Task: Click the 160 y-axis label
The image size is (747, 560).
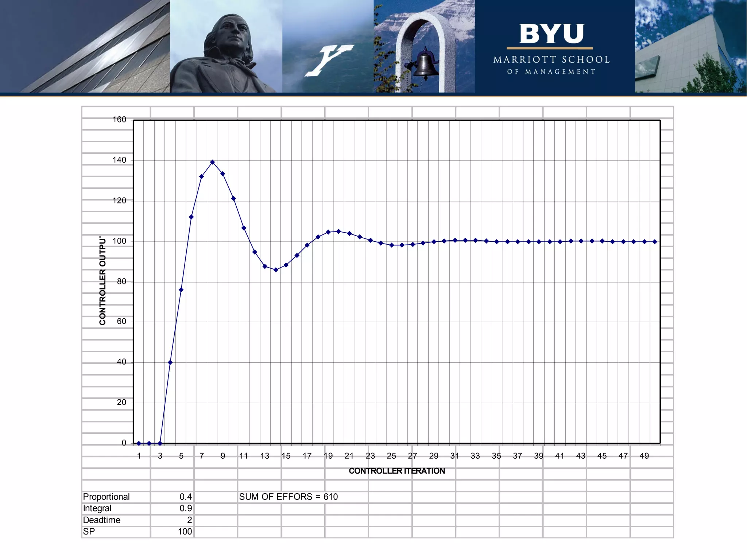Action: [x=119, y=120]
